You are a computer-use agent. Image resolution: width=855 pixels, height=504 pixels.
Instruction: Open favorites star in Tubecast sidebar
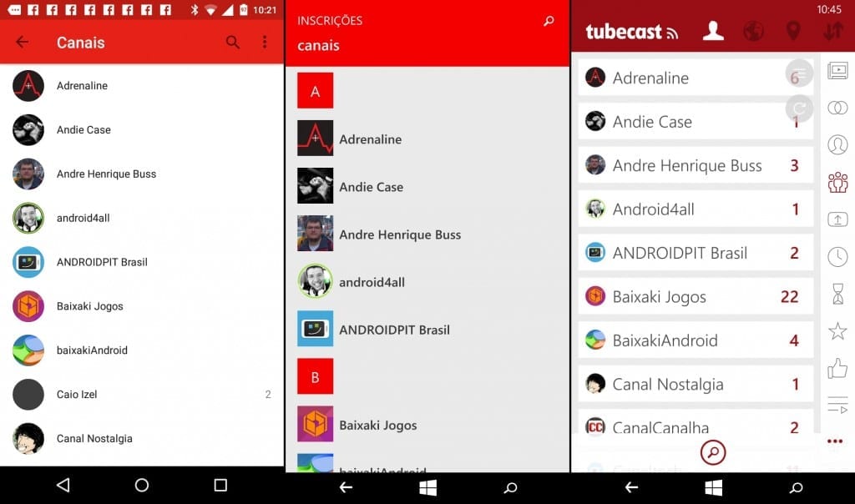(x=837, y=331)
